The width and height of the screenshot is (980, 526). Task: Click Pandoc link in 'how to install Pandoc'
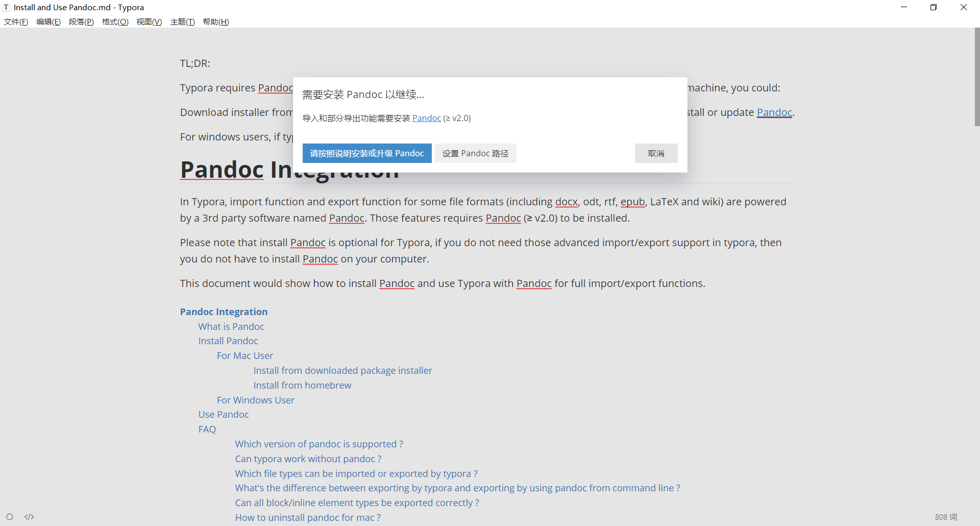tap(397, 283)
